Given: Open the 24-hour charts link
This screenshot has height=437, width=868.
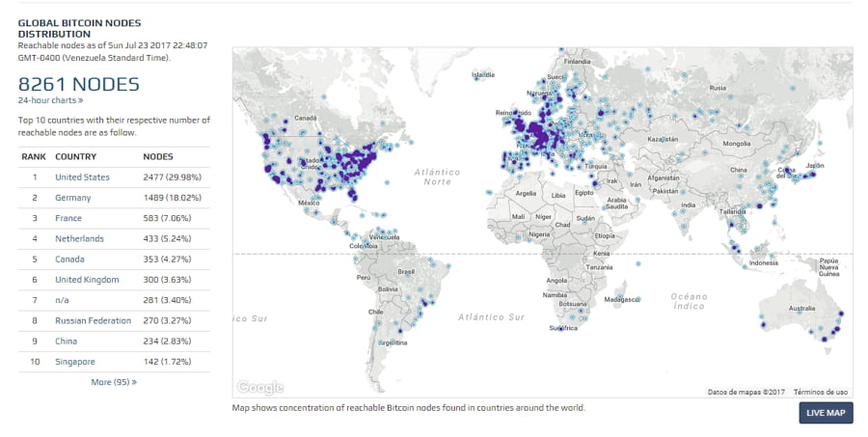Looking at the screenshot, I should pyautogui.click(x=50, y=99).
